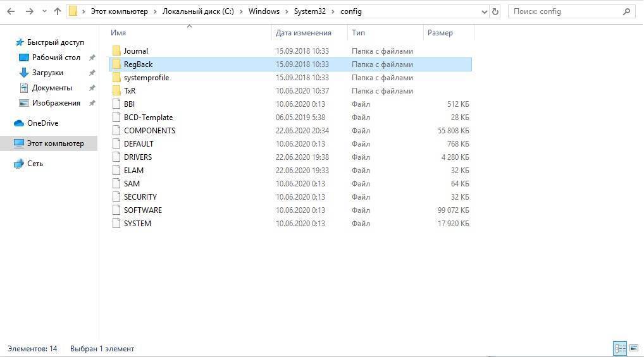This screenshot has height=357, width=644.
Task: Switch to large thumbnails view icon
Action: click(x=634, y=348)
